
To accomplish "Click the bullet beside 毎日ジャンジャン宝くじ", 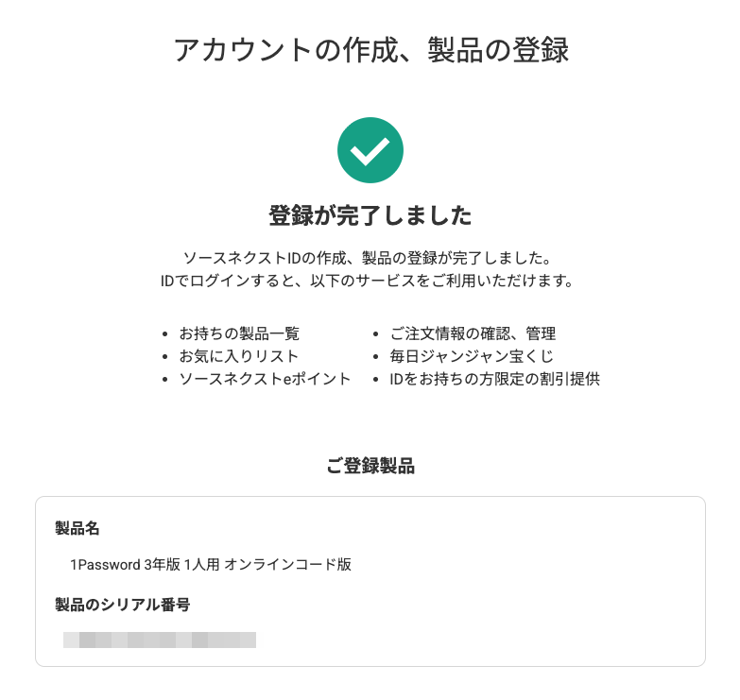I will (376, 357).
